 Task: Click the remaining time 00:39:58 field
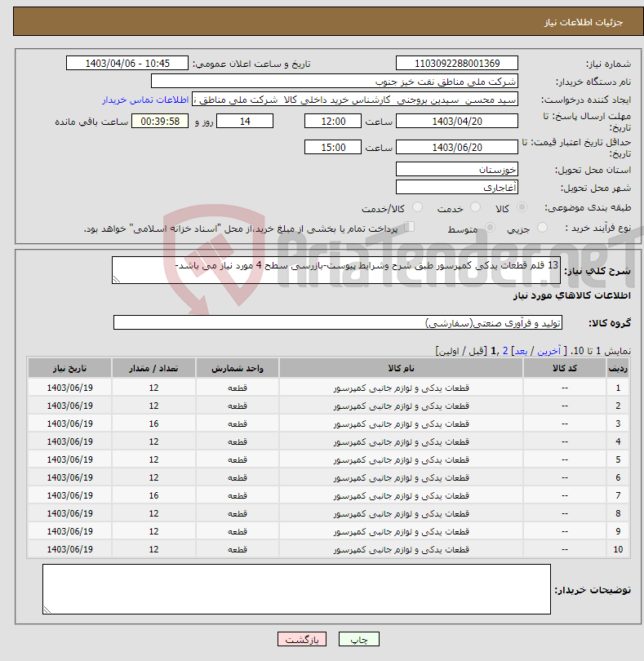tap(160, 122)
